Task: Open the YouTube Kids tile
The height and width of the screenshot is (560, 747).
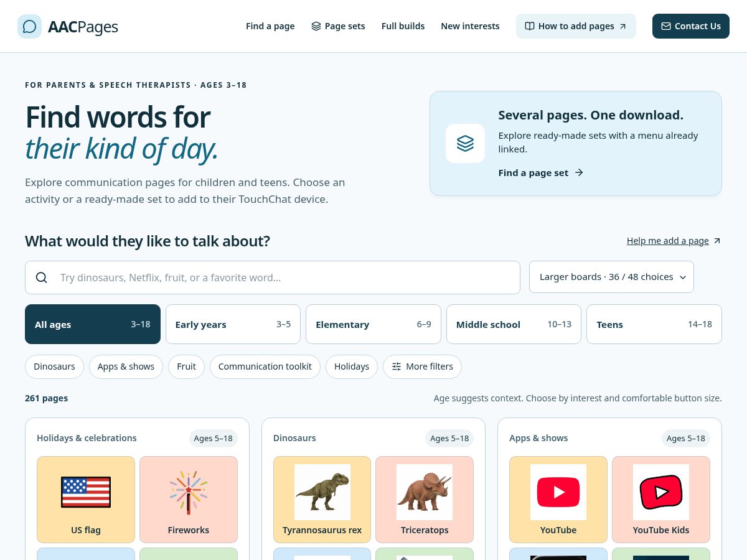Action: tap(661, 500)
